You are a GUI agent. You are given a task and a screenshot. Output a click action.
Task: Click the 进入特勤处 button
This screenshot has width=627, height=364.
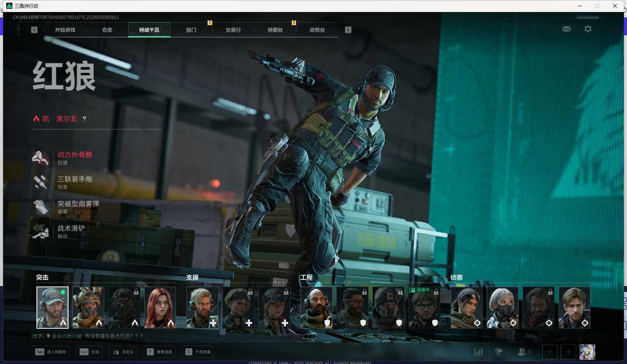point(51,352)
